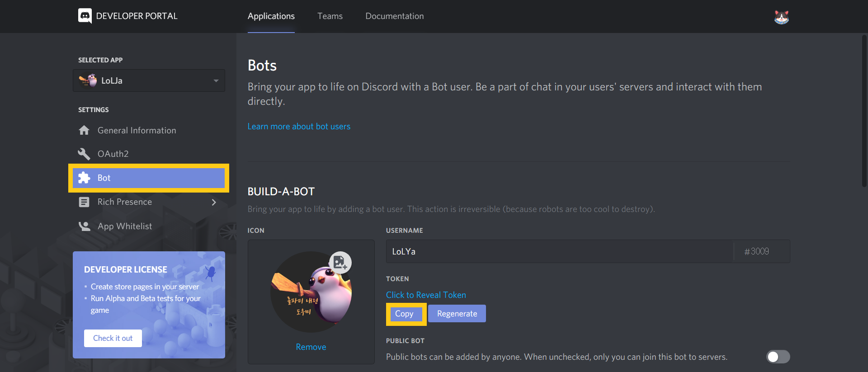Select Bot in settings sidebar
Screen dimensions: 868x372
149,178
